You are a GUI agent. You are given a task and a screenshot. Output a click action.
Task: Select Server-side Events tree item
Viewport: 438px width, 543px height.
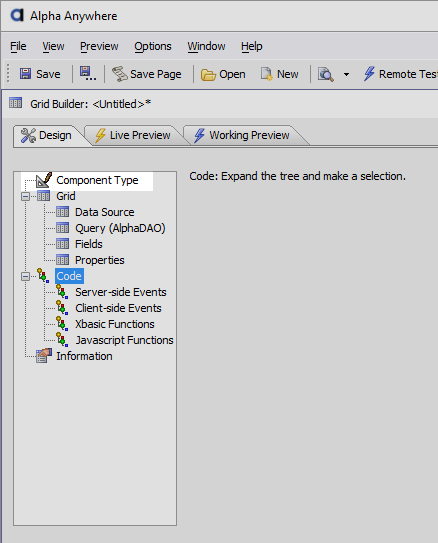coord(121,292)
